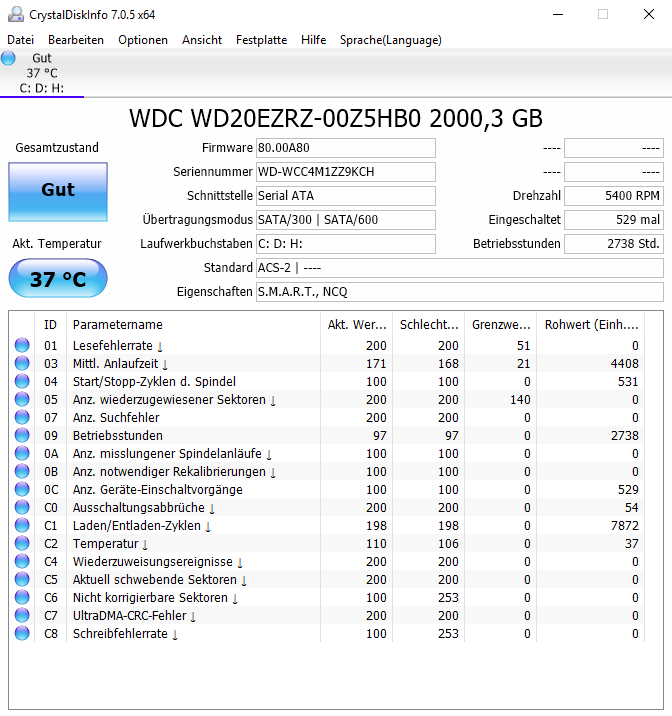Select ID cell C5 in the table

coord(51,579)
